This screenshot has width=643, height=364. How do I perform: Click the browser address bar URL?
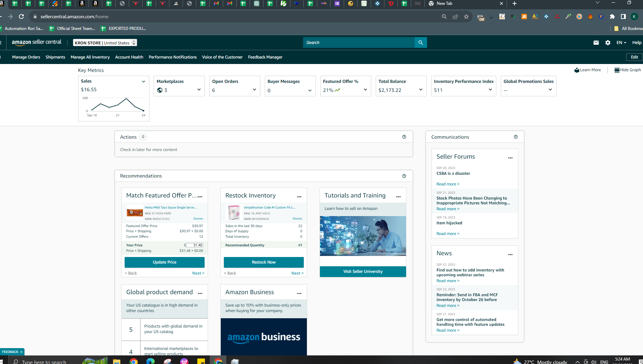[x=74, y=17]
